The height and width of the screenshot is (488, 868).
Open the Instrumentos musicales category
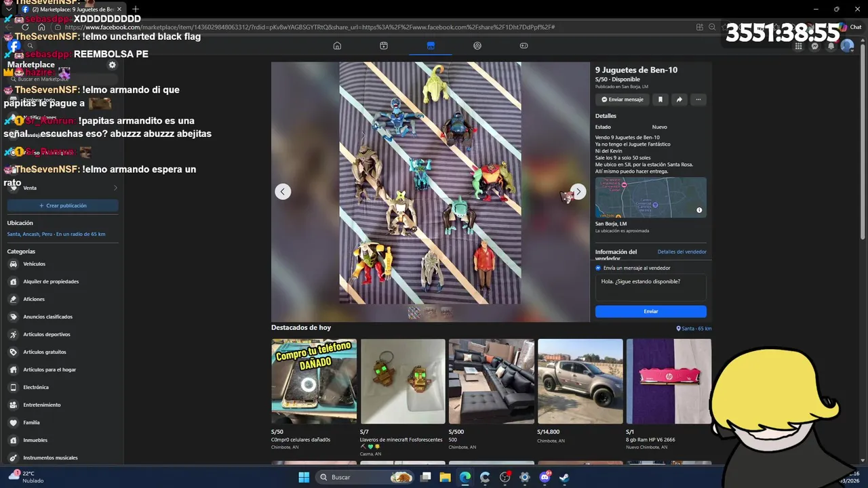(x=62, y=457)
